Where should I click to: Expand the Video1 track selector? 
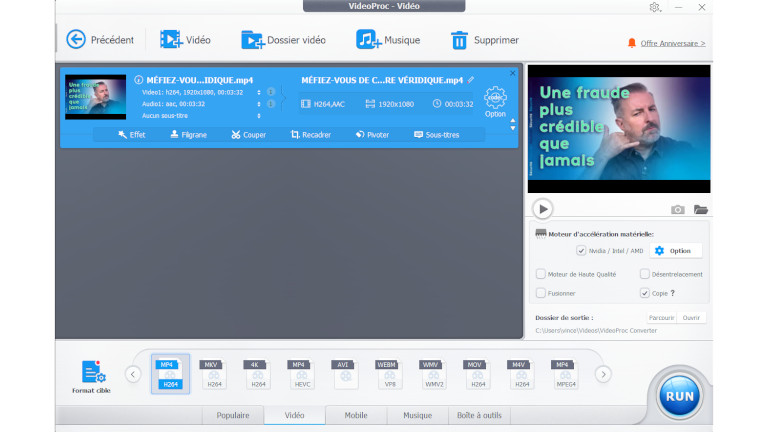[x=259, y=92]
